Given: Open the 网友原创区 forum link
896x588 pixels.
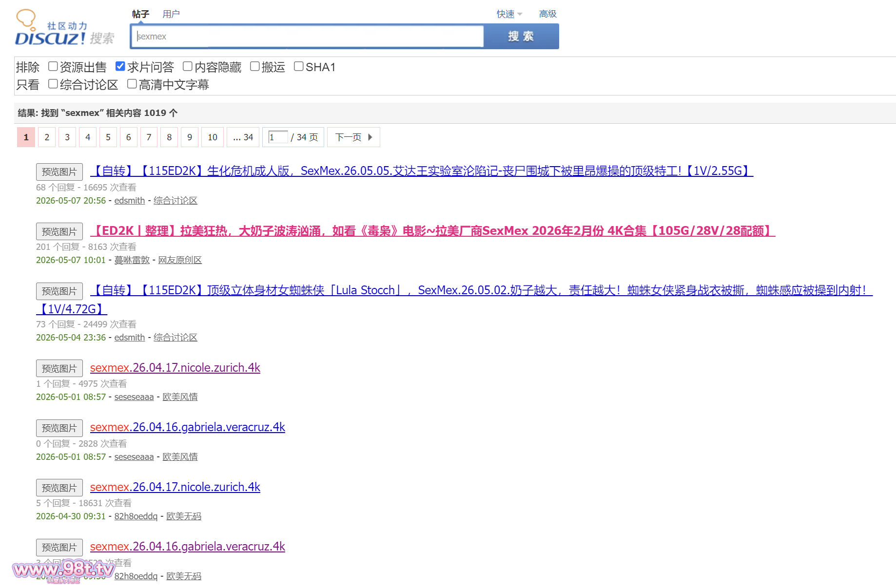Looking at the screenshot, I should (x=180, y=260).
